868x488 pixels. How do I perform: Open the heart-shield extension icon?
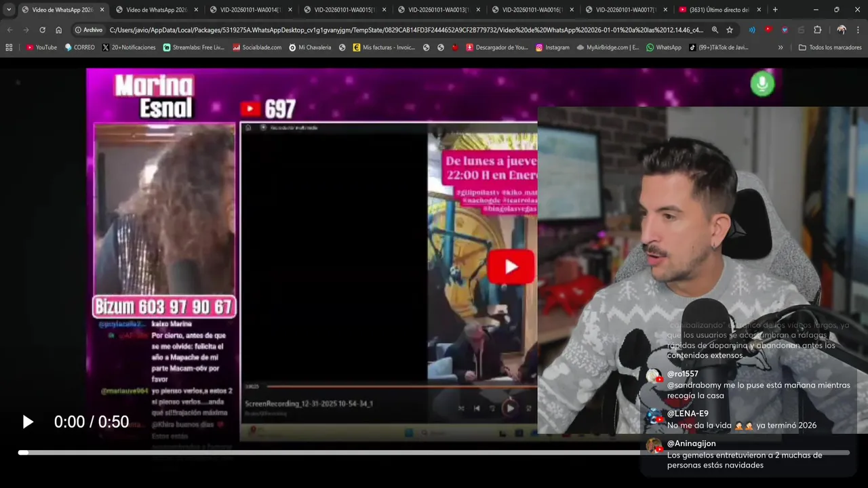point(785,30)
